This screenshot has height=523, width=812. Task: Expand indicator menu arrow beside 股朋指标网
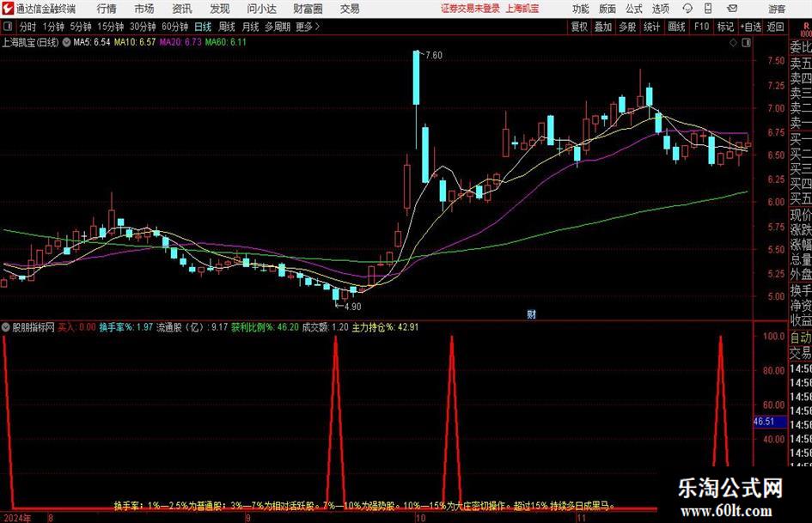tap(6, 327)
